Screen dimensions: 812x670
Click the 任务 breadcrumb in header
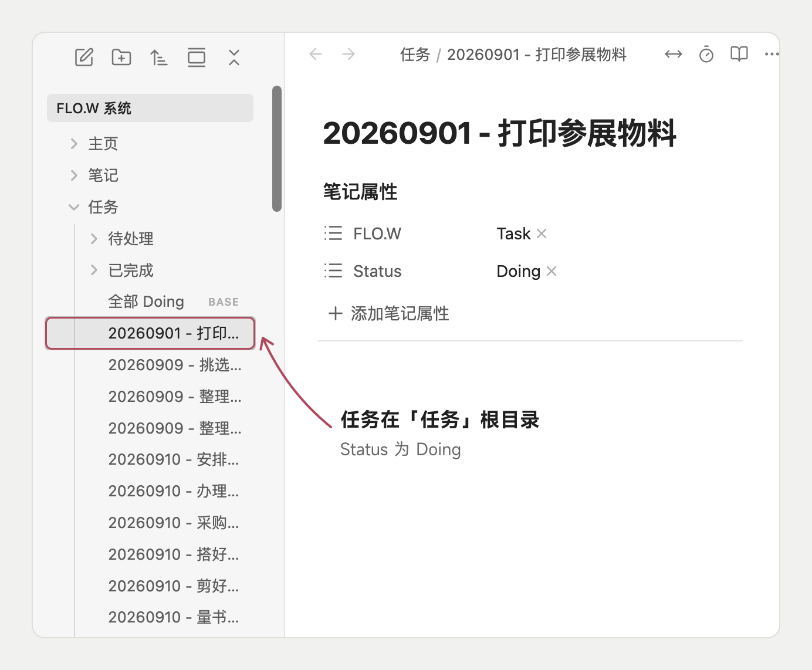[415, 55]
